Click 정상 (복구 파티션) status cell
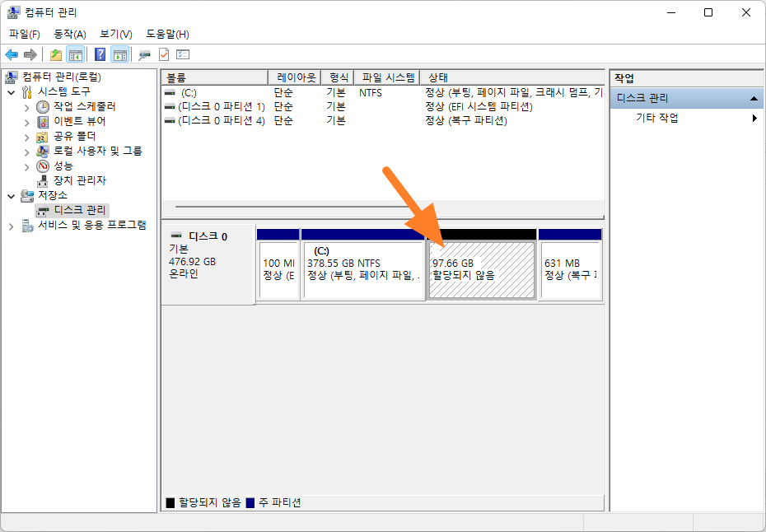 [x=466, y=120]
